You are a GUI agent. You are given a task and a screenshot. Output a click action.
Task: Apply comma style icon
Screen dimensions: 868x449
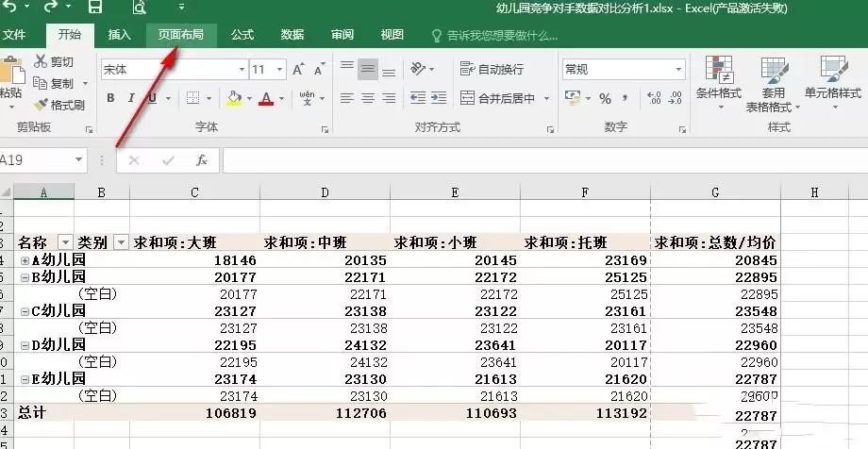626,98
